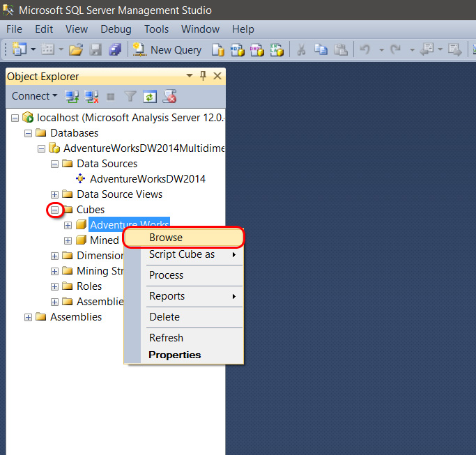Open the Redo history dropdown arrow
Image resolution: width=476 pixels, height=455 pixels.
tap(412, 49)
